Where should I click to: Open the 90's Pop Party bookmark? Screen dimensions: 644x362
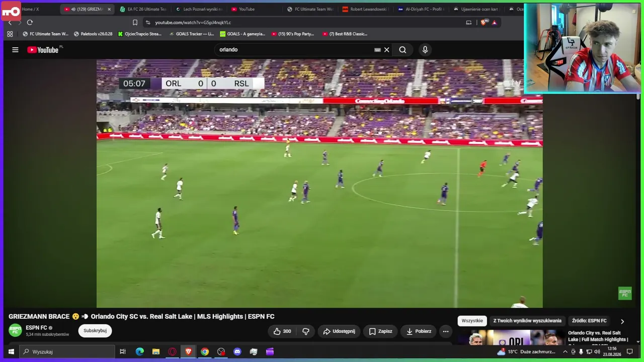tap(292, 34)
